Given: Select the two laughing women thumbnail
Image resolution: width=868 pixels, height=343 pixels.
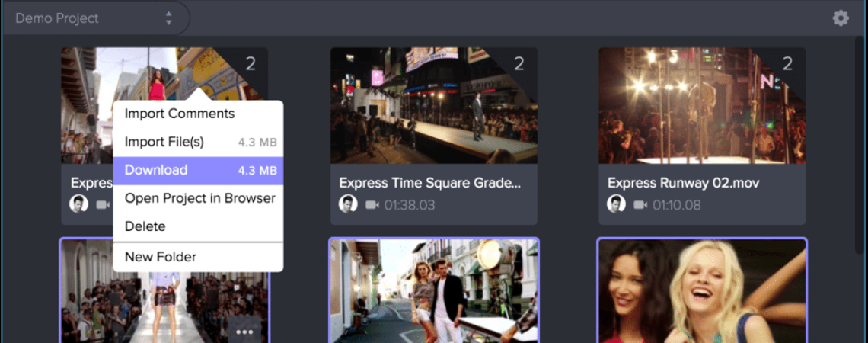Looking at the screenshot, I should pyautogui.click(x=702, y=291).
